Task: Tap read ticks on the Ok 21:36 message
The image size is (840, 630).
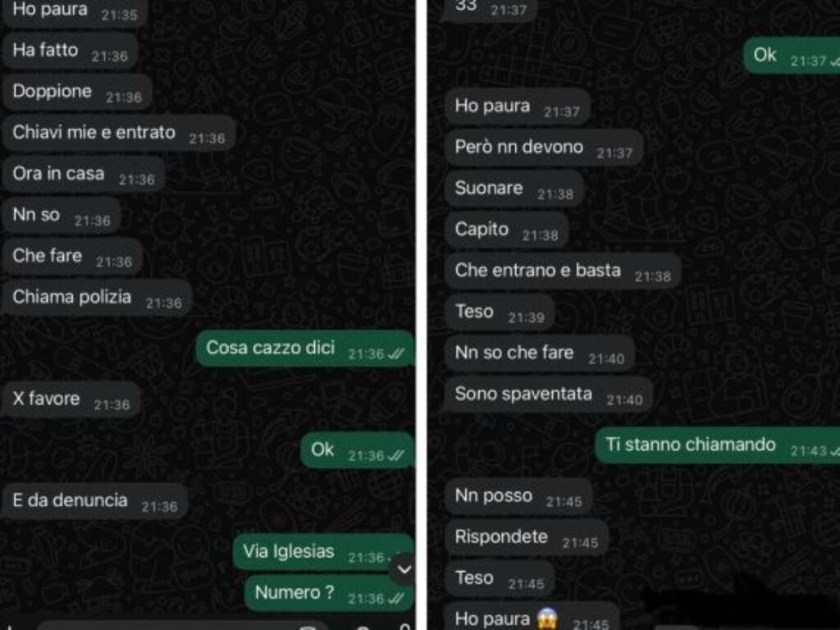Action: pyautogui.click(x=396, y=455)
